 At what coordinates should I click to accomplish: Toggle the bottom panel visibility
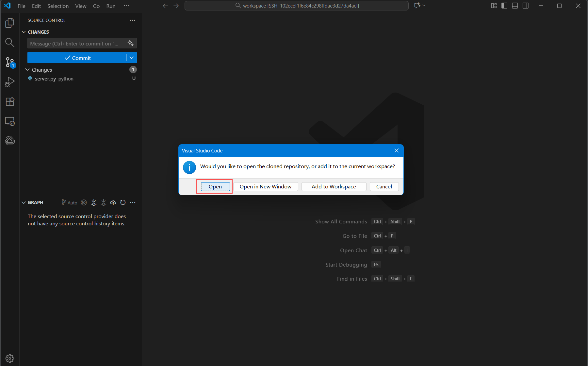(515, 6)
